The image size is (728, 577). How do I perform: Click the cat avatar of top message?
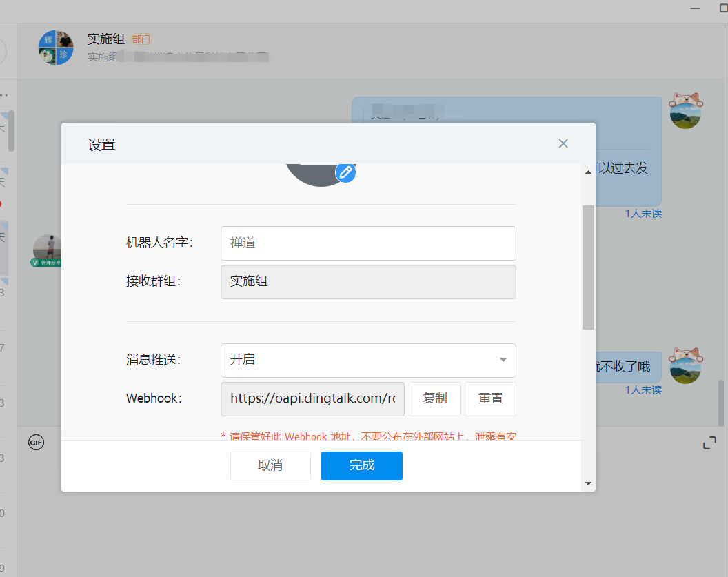[686, 110]
